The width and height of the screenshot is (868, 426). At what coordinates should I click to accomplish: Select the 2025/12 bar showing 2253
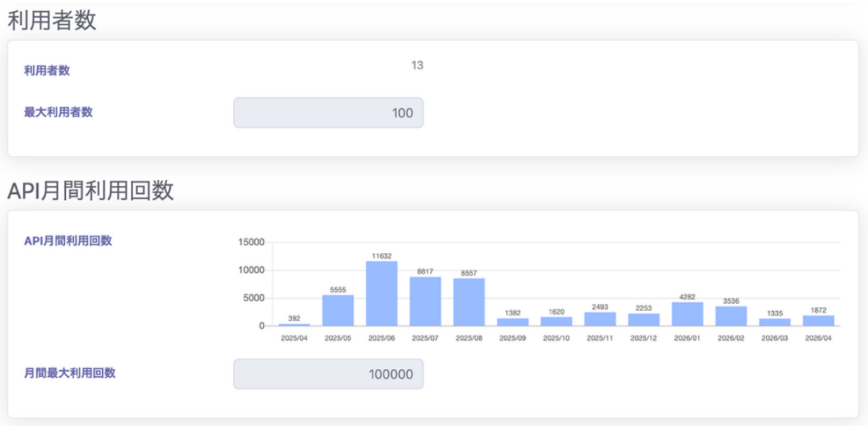(644, 320)
